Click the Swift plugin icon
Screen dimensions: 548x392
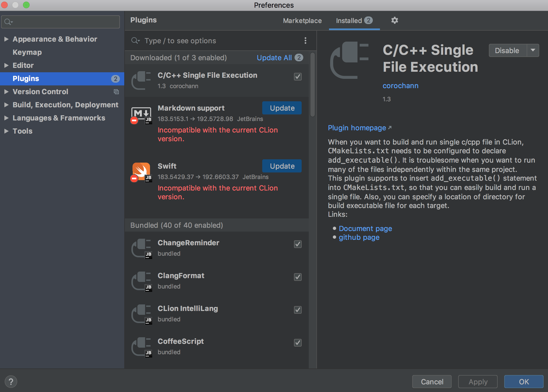pos(141,172)
